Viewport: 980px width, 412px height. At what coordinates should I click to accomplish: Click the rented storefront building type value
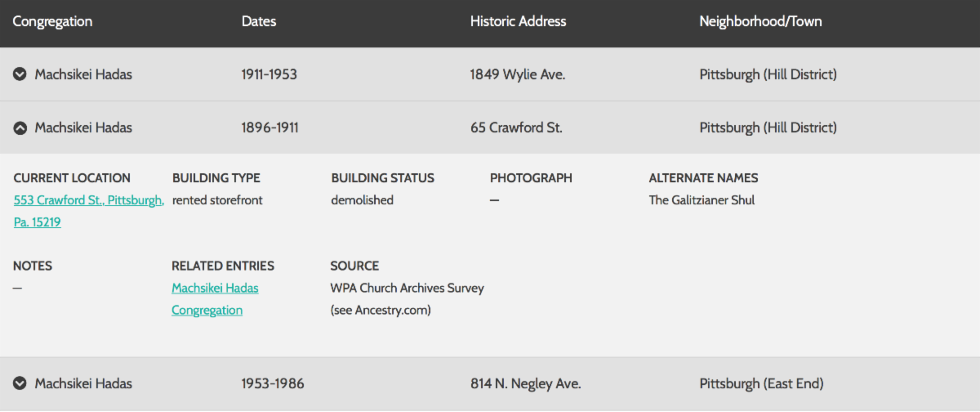pyautogui.click(x=217, y=200)
